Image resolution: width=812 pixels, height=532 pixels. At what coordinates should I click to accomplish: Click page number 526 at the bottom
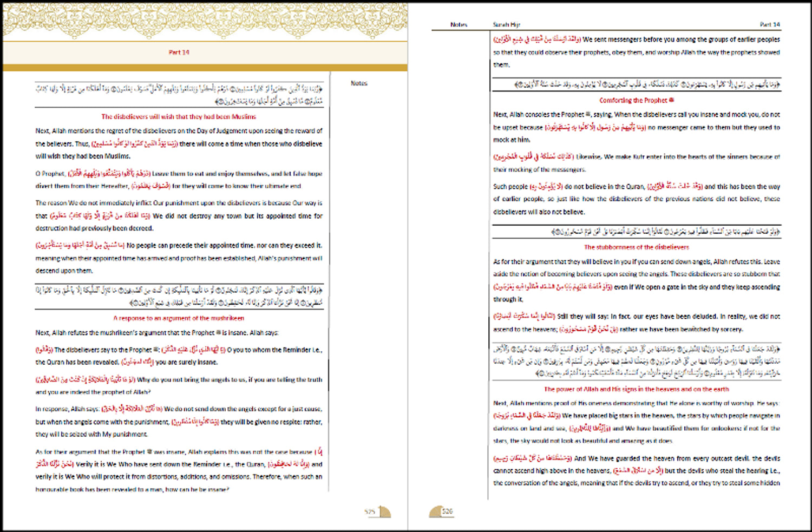(x=447, y=511)
